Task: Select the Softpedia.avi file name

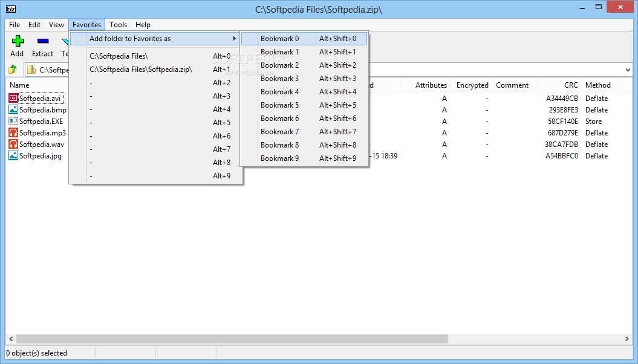Action: click(40, 99)
